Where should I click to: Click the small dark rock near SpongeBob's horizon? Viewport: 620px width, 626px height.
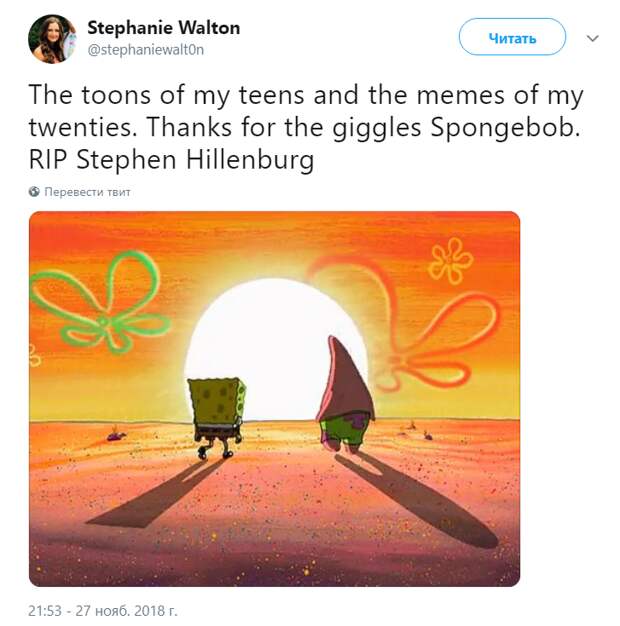(x=116, y=434)
